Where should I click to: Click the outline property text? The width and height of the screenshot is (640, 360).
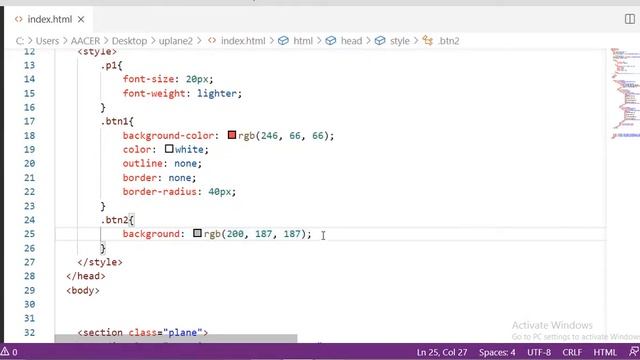[x=143, y=163]
